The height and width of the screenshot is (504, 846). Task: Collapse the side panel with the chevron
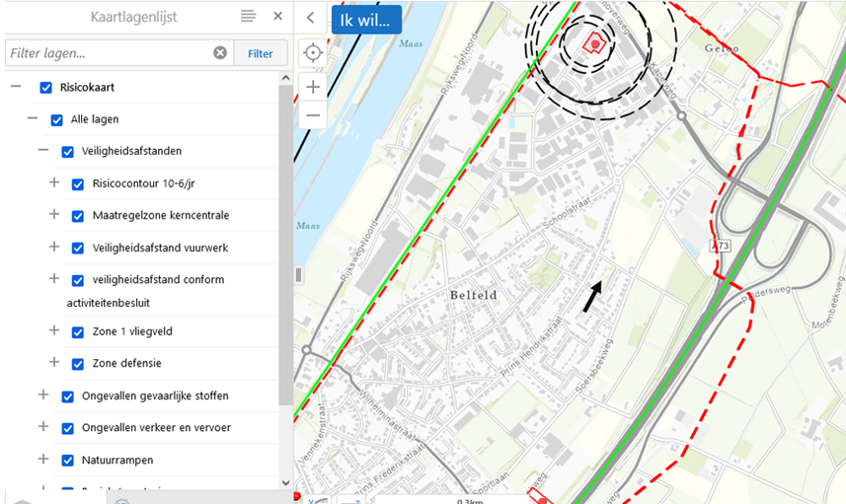pos(310,17)
